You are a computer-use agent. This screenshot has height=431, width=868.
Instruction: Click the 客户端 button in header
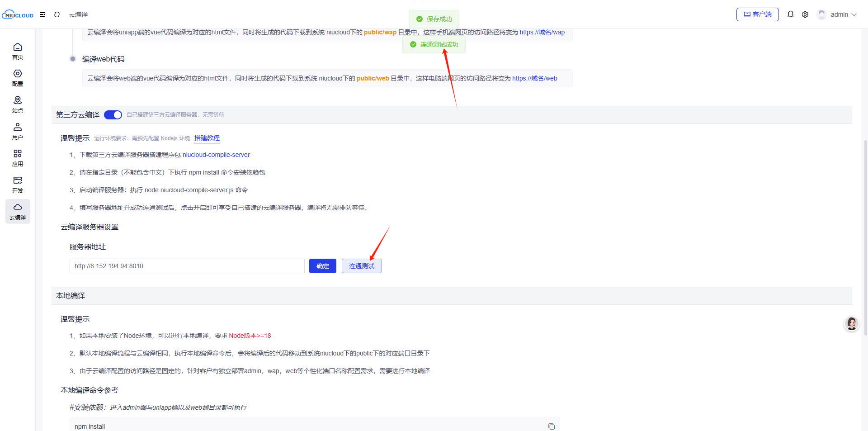757,14
